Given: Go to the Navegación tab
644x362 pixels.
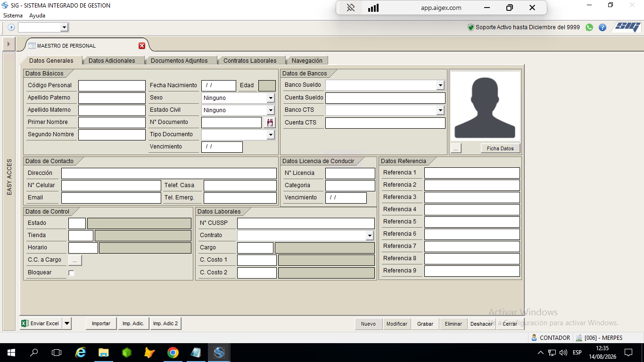Looking at the screenshot, I should click(307, 60).
